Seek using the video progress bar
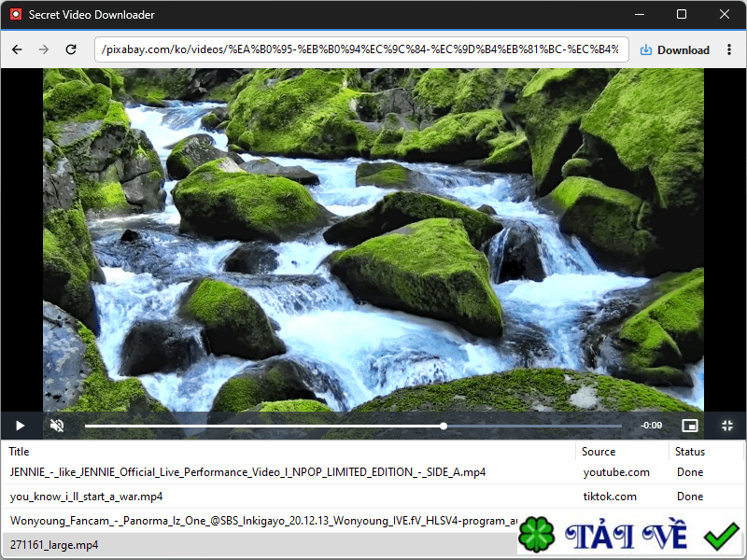Image resolution: width=747 pixels, height=560 pixels. 354,426
